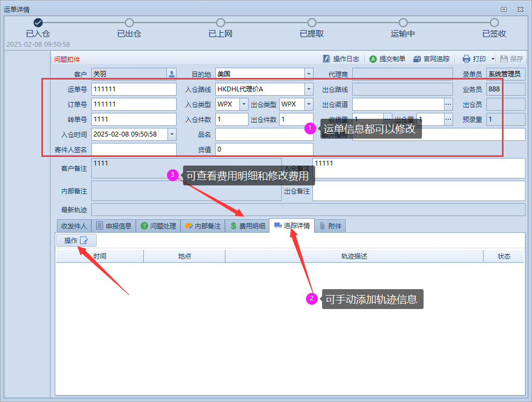This screenshot has height=402, width=532.
Task: Click the 运输中 status step circle
Action: pyautogui.click(x=403, y=23)
